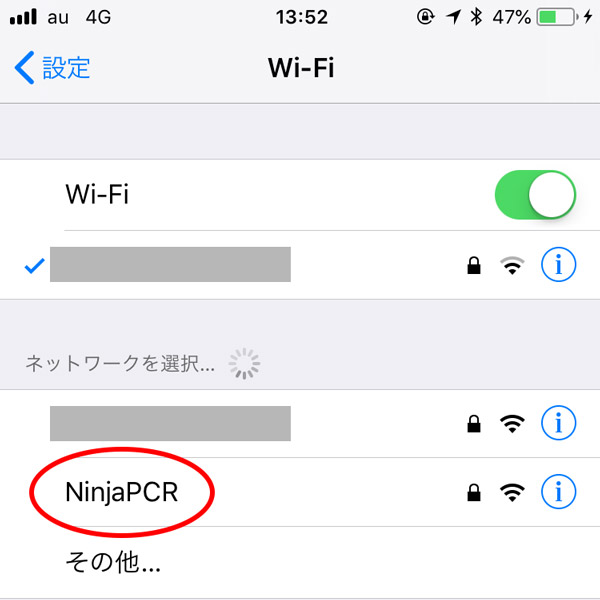Tap the lock icon beside NinjaPCR

474,492
